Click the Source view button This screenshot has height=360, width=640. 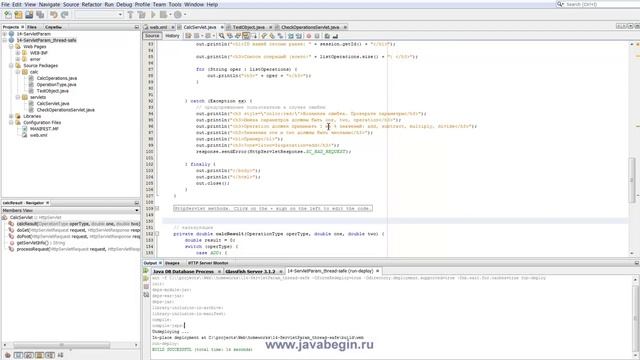152,36
